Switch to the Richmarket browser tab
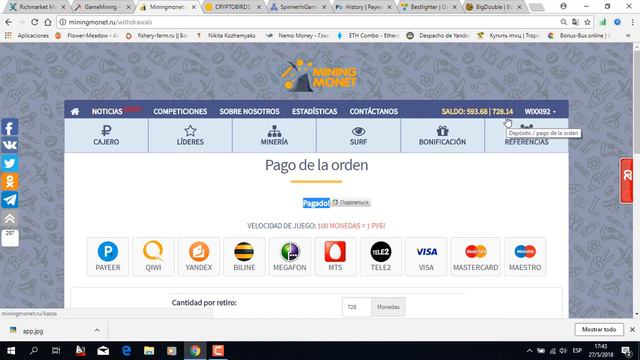 tap(37, 7)
